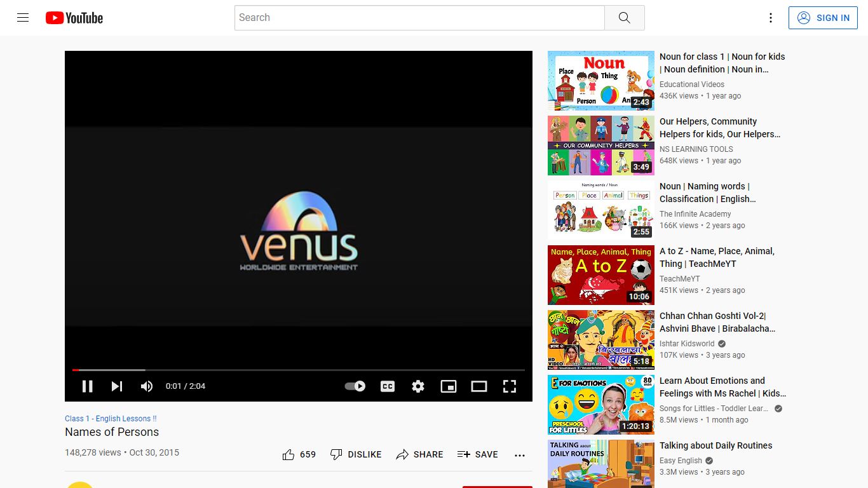
Task: Enter full screen mode
Action: point(510,386)
